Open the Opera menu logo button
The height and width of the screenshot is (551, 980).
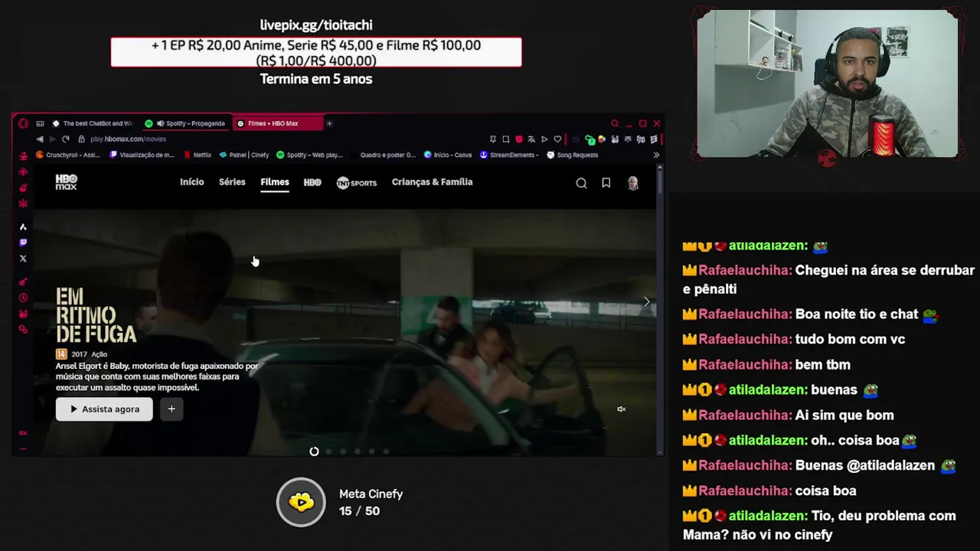(x=23, y=123)
